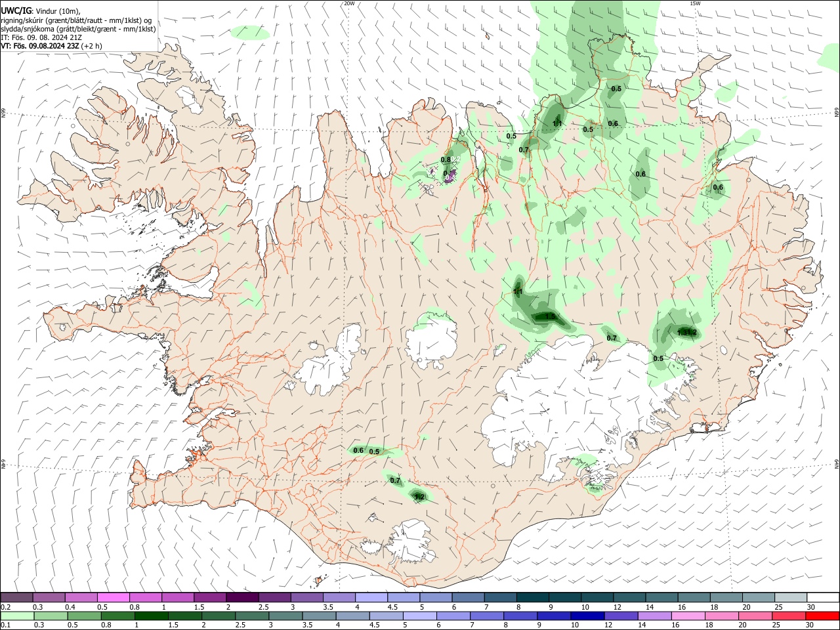Pick the rain legend swatch between 7 and 8
This screenshot has height=630, width=840.
coord(486,616)
